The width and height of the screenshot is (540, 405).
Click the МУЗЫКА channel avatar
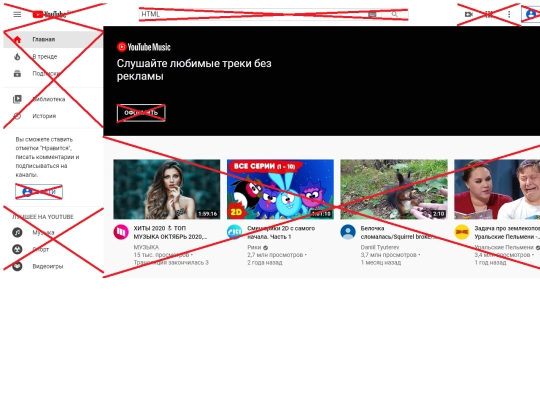[121, 232]
